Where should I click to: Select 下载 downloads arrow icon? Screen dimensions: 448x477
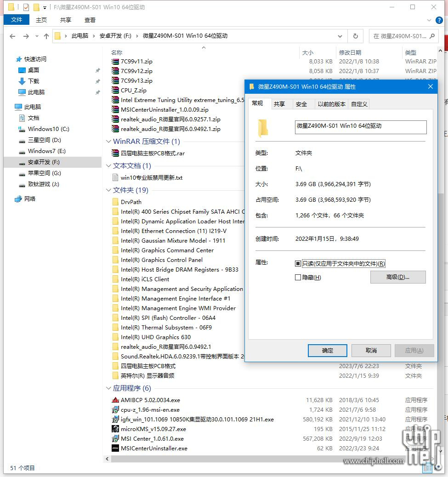(22, 81)
